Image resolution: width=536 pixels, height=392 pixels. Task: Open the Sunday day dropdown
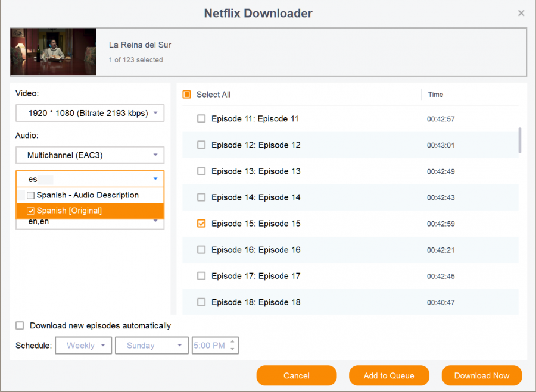[152, 345]
